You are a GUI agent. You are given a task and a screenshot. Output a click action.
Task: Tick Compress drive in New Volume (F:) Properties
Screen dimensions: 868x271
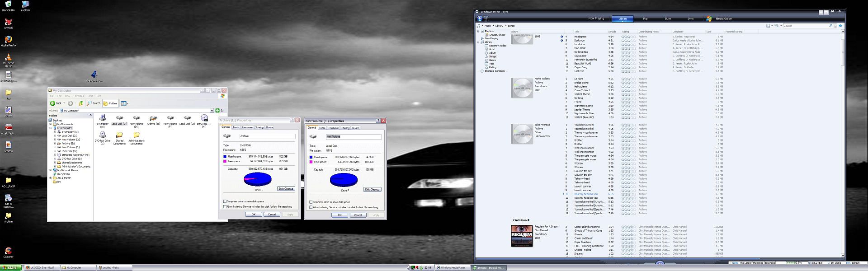tap(311, 202)
